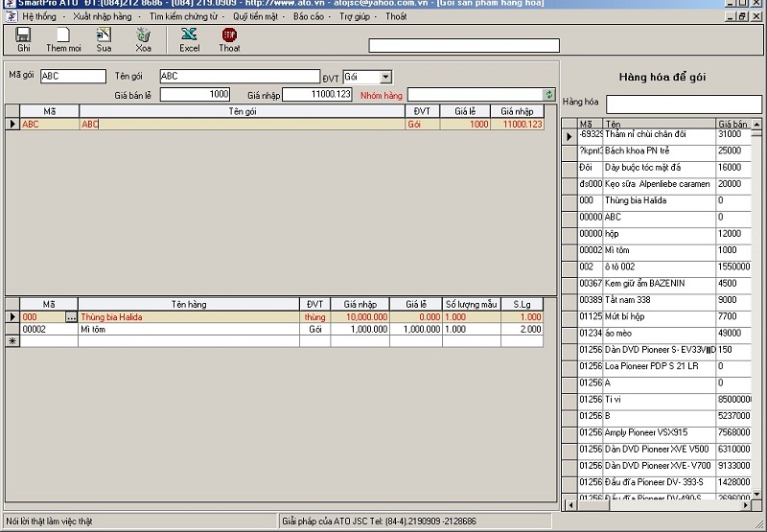Open the Quỹ tiền mặt menu
The width and height of the screenshot is (767, 532).
tap(255, 16)
